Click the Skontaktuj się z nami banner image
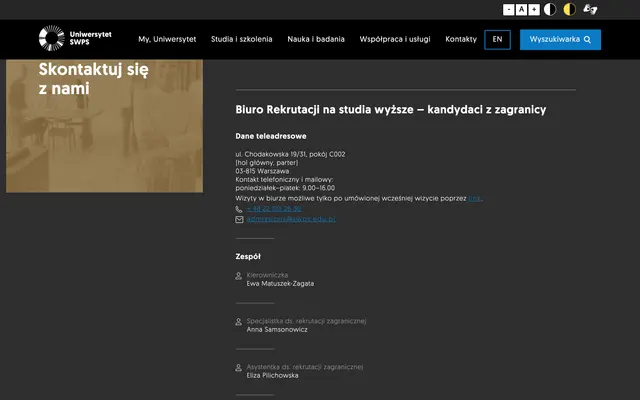This screenshot has width=640, height=400. (x=104, y=126)
